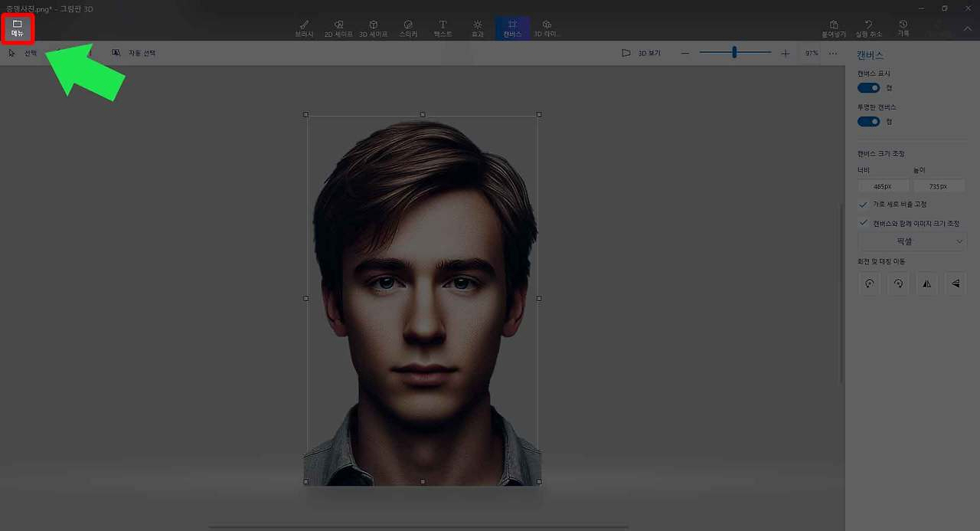
Task: Expand the 픽셀 unit dropdown
Action: coord(912,241)
